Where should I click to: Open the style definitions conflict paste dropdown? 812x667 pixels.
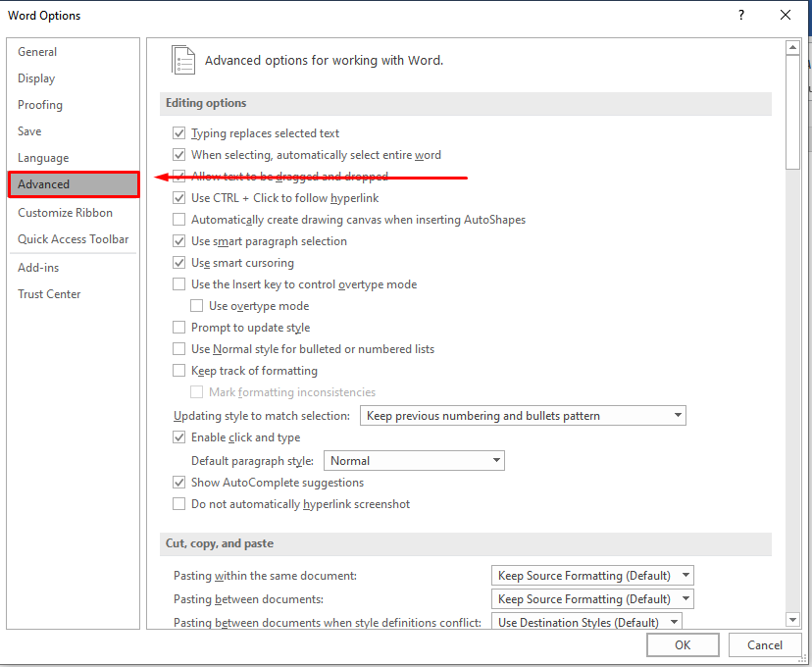[x=586, y=622]
